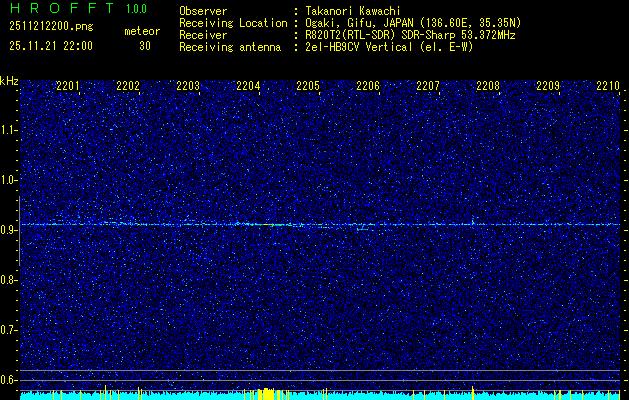The width and height of the screenshot is (629, 400).
Task: Click the 2201 time marker
Action: [x=68, y=85]
